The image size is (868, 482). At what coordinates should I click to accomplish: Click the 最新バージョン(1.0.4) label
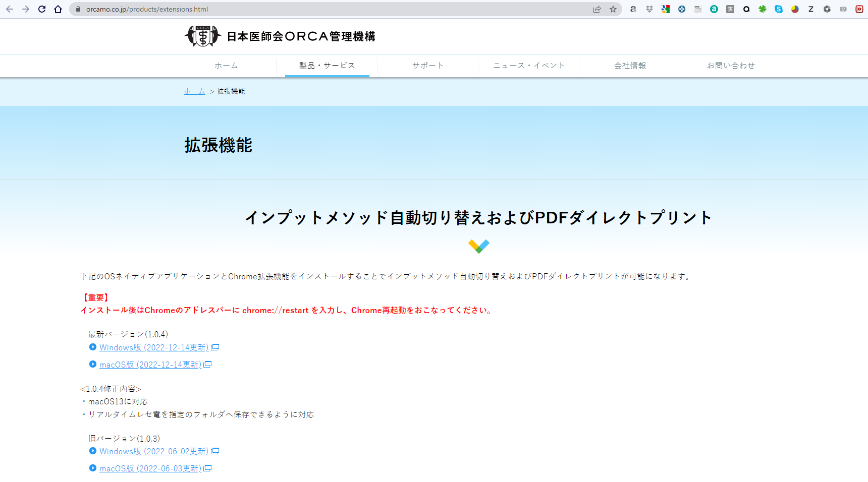click(x=128, y=334)
